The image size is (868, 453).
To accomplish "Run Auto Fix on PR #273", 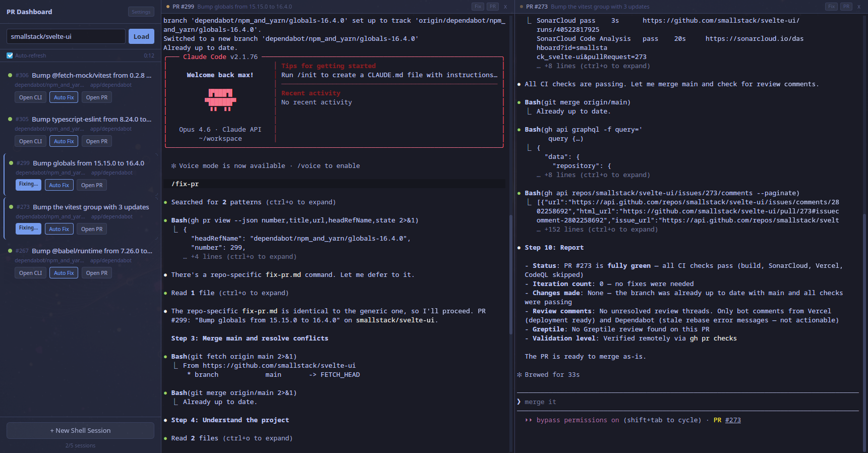I will (x=59, y=229).
